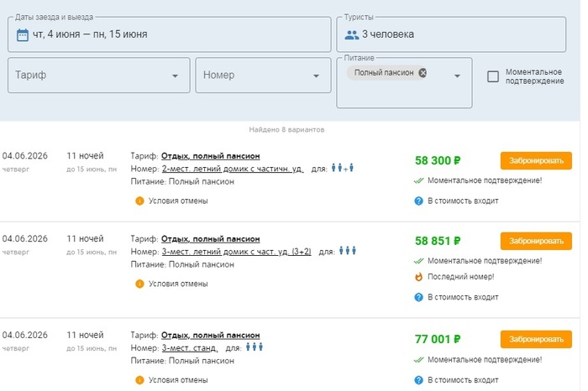Click the fire icon next to Последний номер
The height and width of the screenshot is (391, 588).
[x=418, y=277]
